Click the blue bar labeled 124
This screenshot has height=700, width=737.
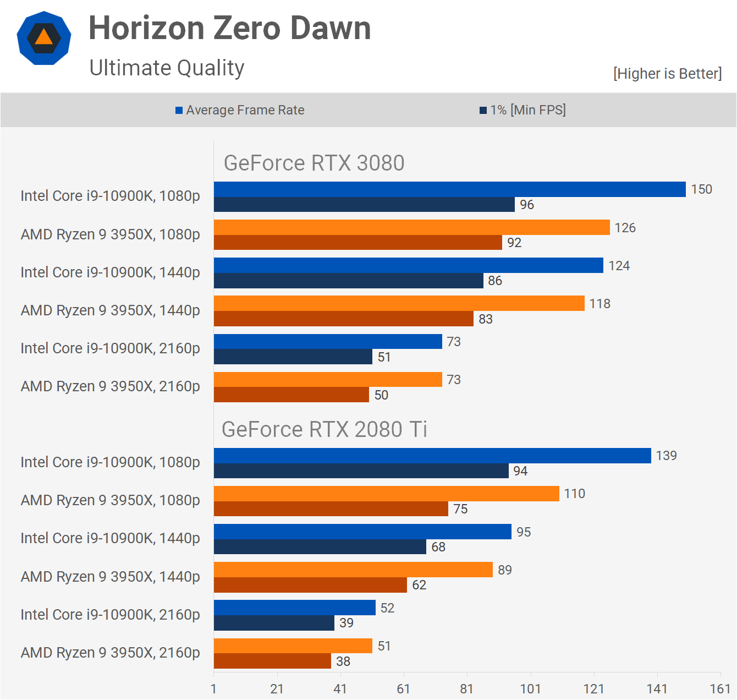(x=409, y=265)
